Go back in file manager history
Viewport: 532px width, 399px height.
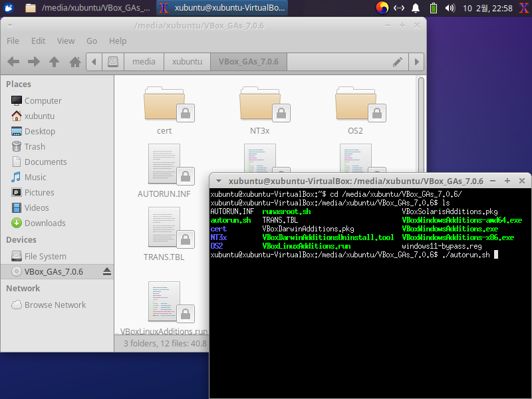(13, 62)
